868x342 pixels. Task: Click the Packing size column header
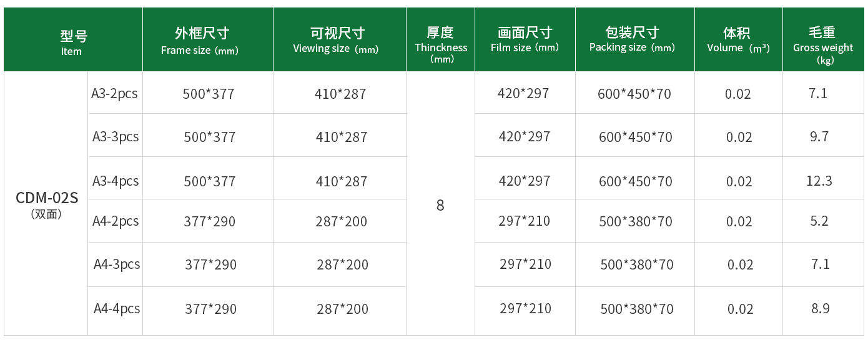point(634,39)
